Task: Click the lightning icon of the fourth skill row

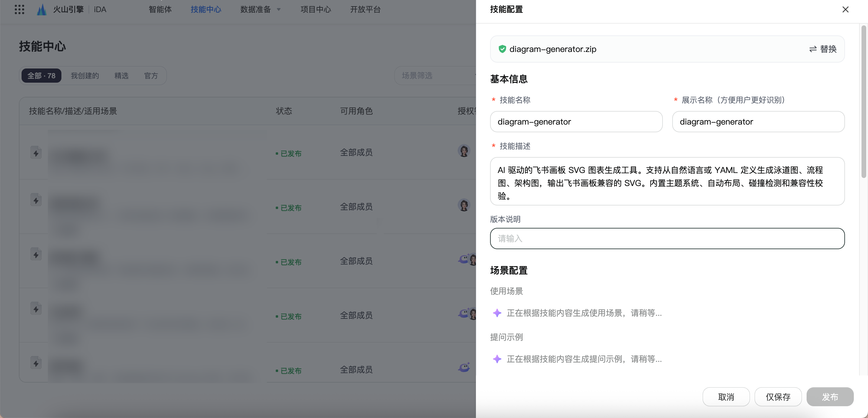Action: click(x=36, y=308)
